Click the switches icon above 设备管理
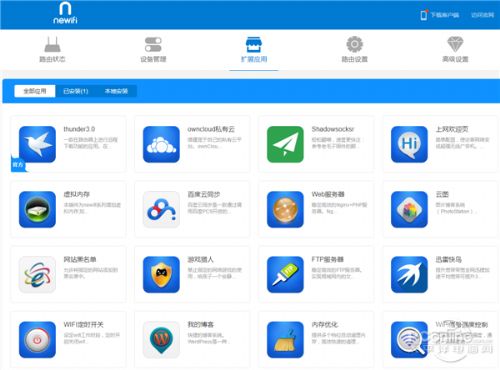Screen dimensions: 500x370 153,44
